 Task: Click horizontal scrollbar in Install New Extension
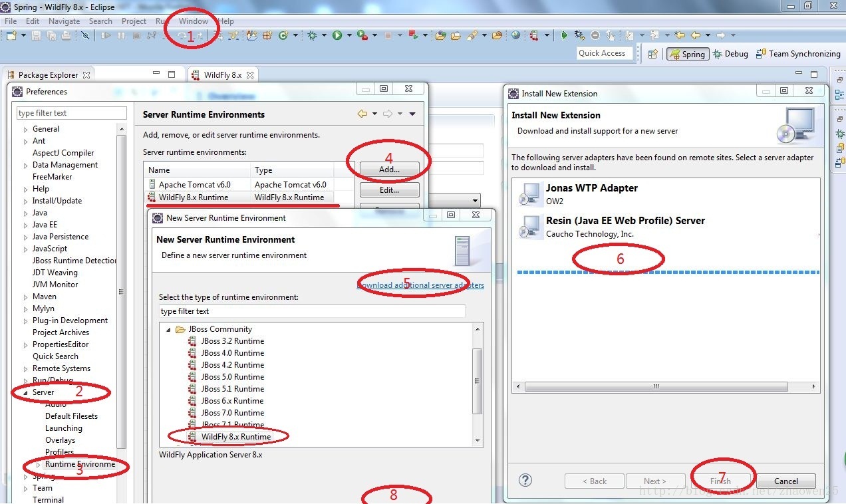tap(656, 386)
